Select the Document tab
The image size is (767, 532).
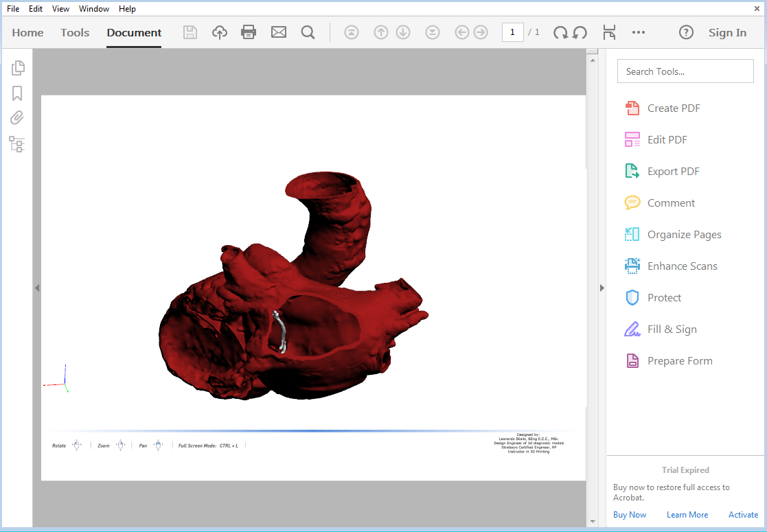click(134, 32)
